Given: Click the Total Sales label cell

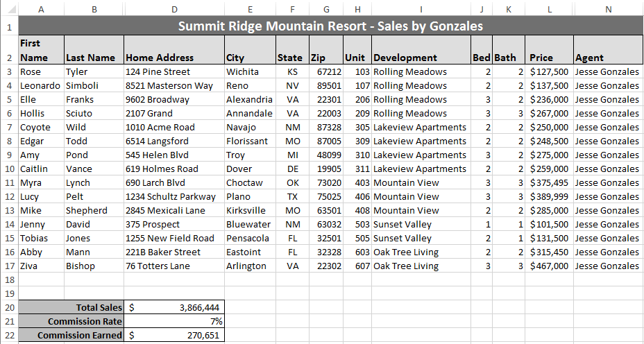Looking at the screenshot, I should tap(71, 307).
